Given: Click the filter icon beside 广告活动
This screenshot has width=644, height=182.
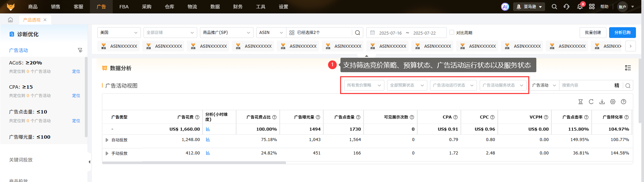Looking at the screenshot, I should 80,50.
